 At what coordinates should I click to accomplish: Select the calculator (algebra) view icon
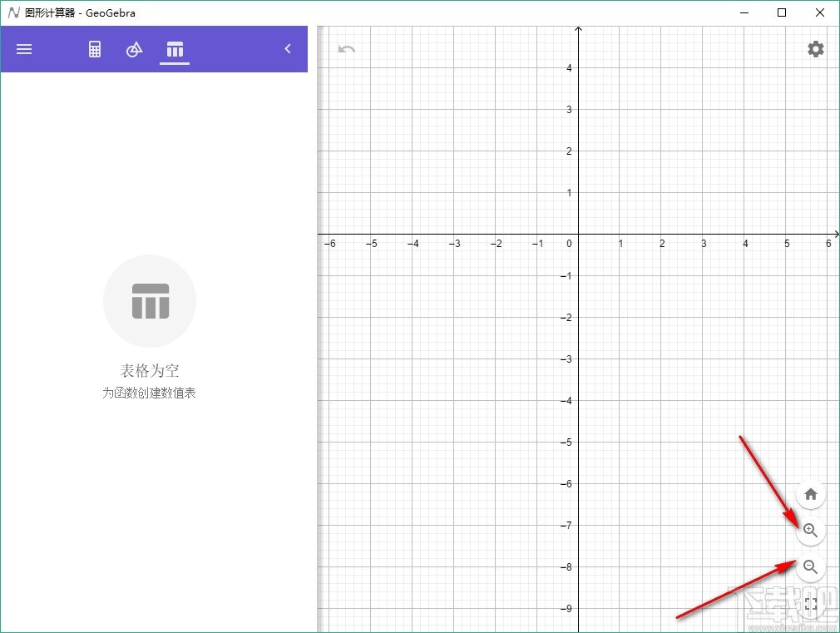click(x=94, y=49)
